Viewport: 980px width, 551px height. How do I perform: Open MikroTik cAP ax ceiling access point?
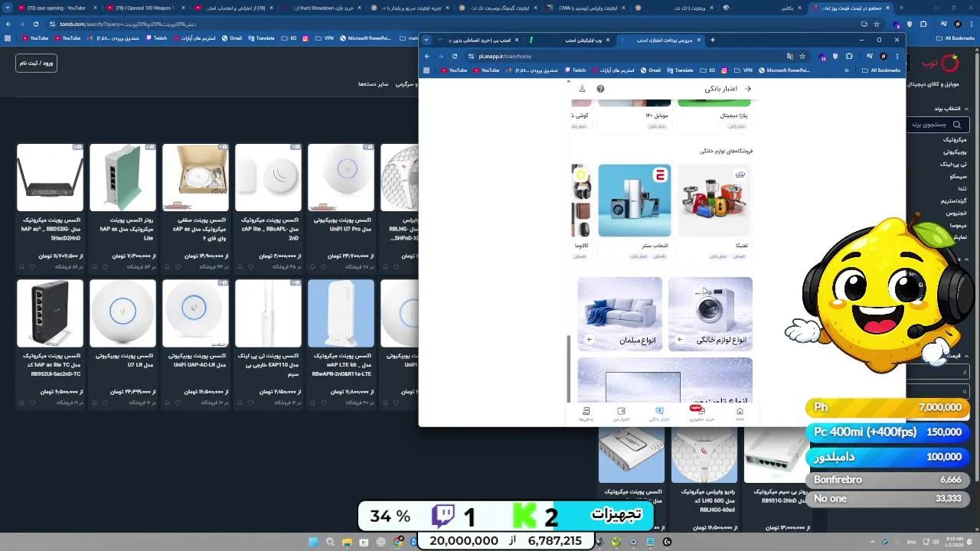click(x=195, y=207)
